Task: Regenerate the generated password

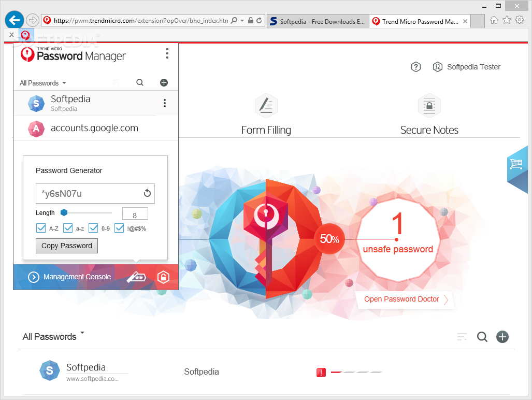Action: tap(147, 193)
